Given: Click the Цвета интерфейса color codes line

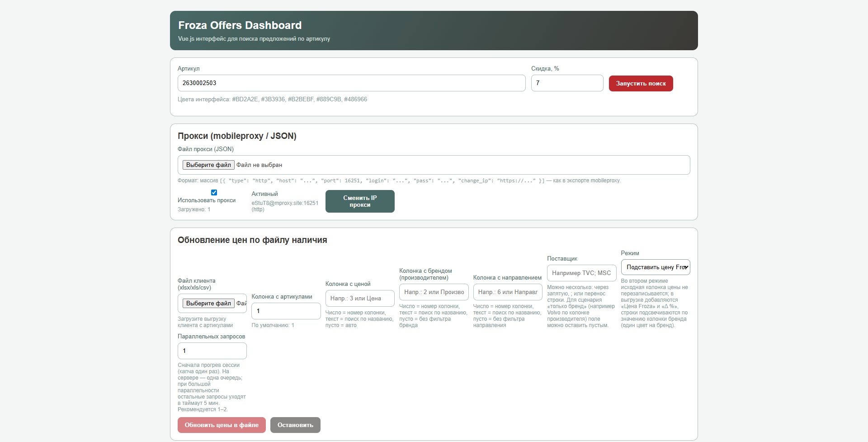Looking at the screenshot, I should (272, 100).
